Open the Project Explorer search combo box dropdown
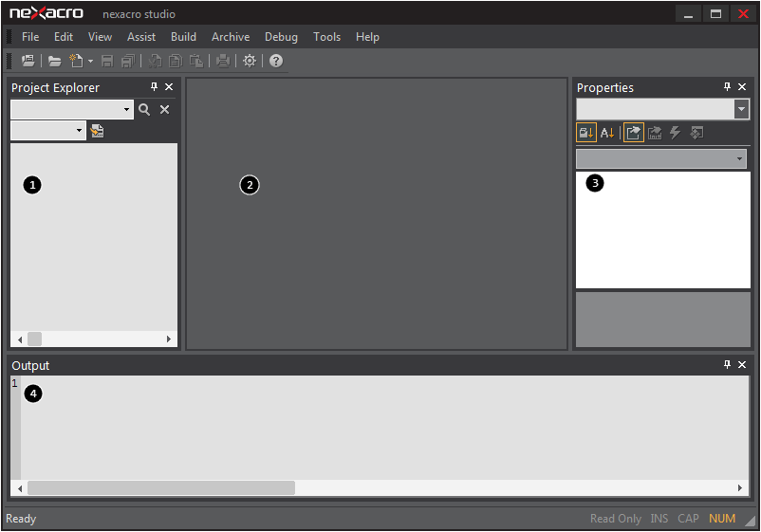 coord(127,110)
